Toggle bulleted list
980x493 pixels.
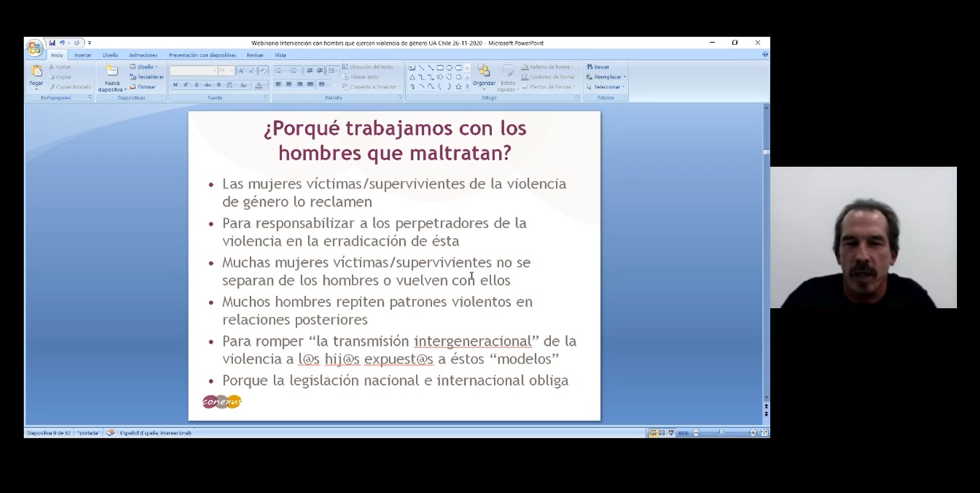278,70
